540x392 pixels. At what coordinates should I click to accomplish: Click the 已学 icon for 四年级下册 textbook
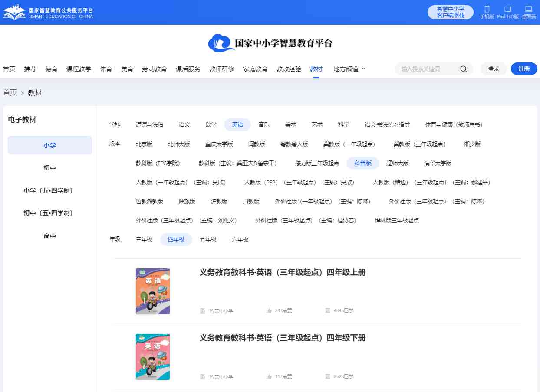[328, 376]
